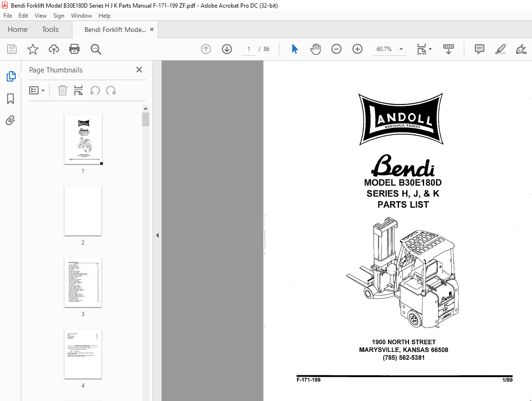The height and width of the screenshot is (401, 532).
Task: Select page 3 table of contents thumbnail
Action: (x=83, y=283)
